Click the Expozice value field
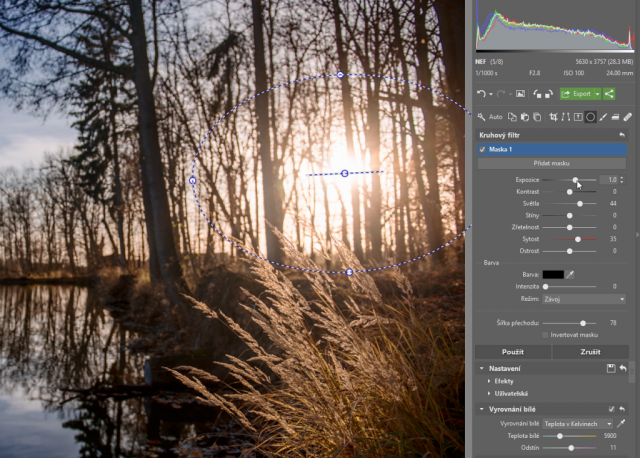The image size is (640, 458). pos(609,180)
